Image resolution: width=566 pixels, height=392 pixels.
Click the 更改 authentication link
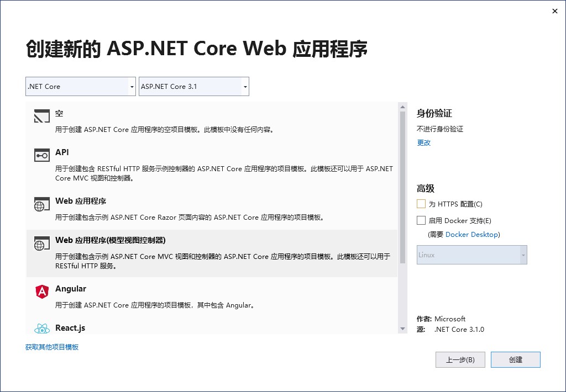(423, 142)
